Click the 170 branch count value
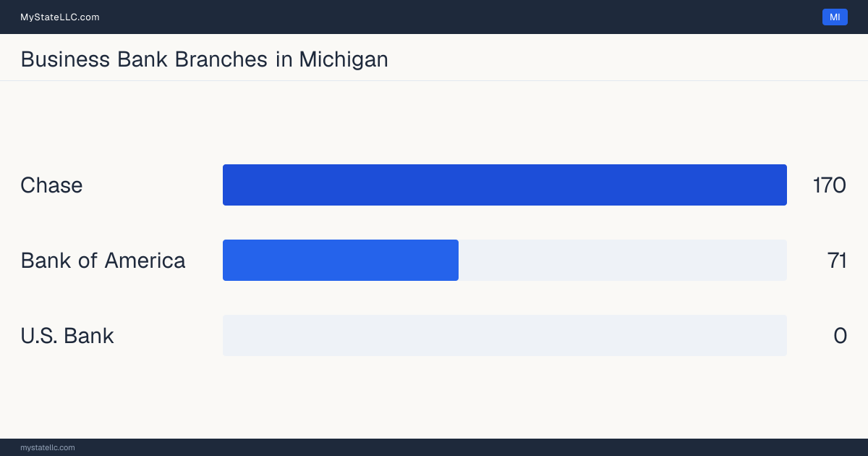 830,185
